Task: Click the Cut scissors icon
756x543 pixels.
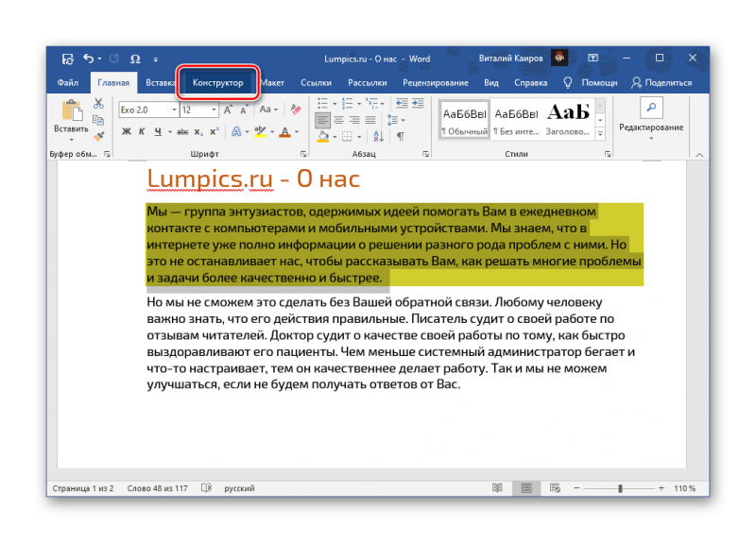Action: click(x=98, y=103)
